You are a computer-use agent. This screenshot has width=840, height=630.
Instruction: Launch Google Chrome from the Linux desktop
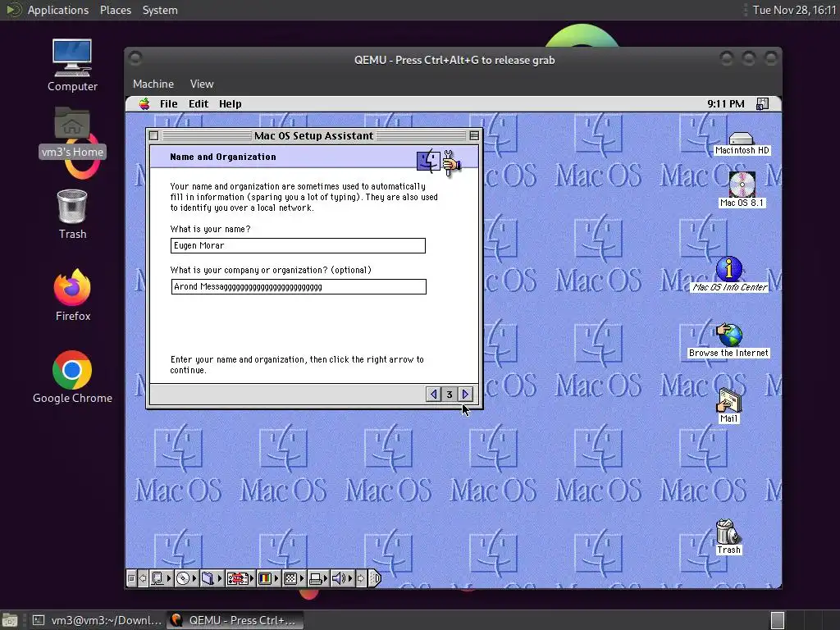pyautogui.click(x=72, y=377)
